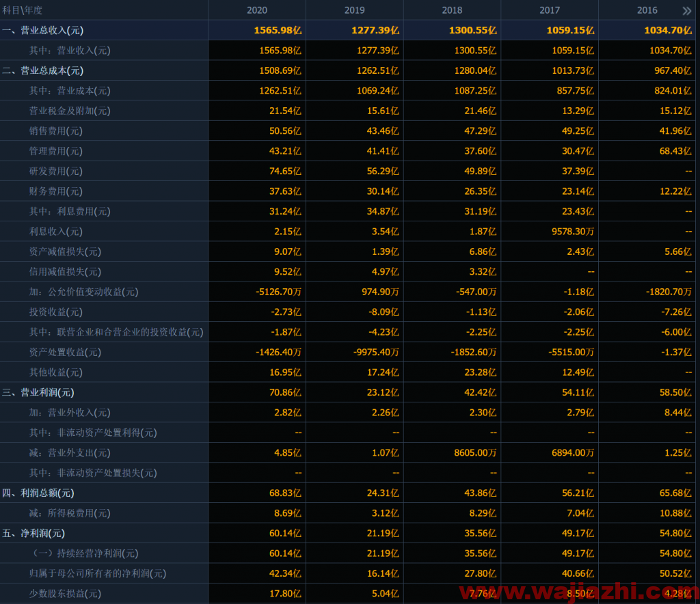Image resolution: width=700 pixels, height=604 pixels.
Task: Click the 2019 investment income value -8.09亿
Action: [384, 312]
